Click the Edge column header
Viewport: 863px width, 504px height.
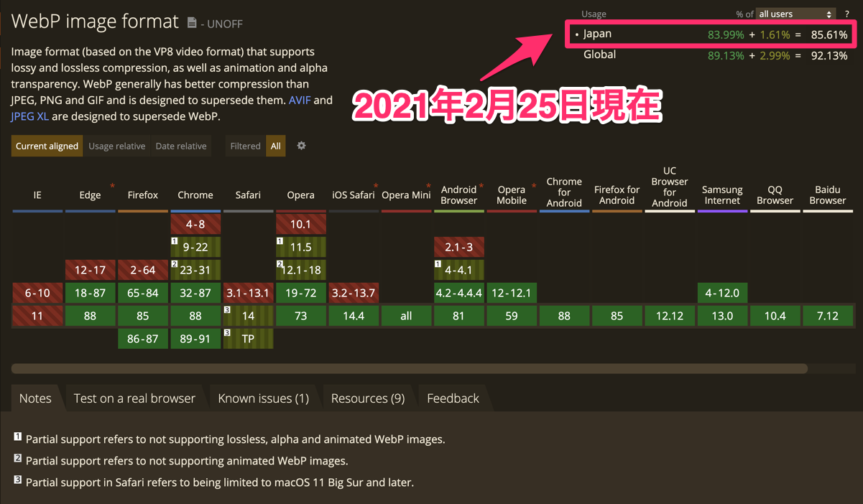pos(90,195)
